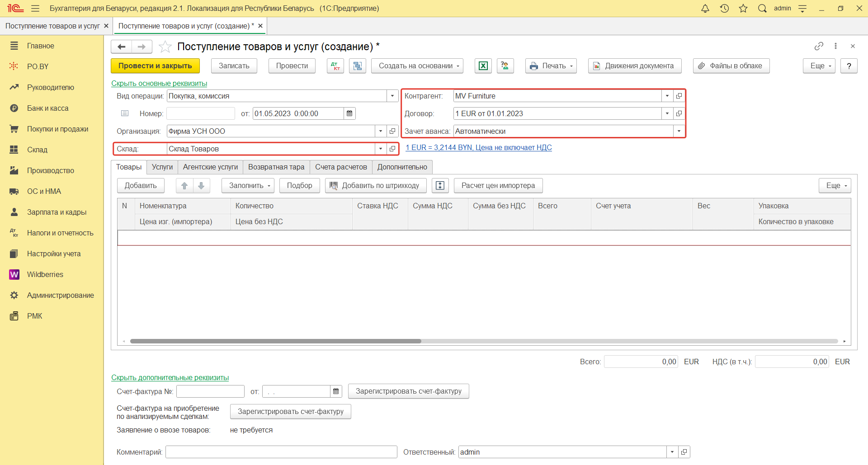Click the horizontal scrollbar of goods table

pos(275,341)
